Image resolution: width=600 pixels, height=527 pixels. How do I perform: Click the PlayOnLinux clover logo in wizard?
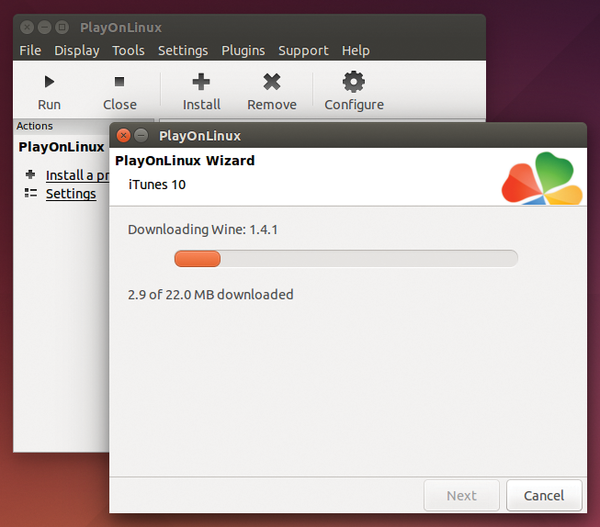tap(541, 178)
